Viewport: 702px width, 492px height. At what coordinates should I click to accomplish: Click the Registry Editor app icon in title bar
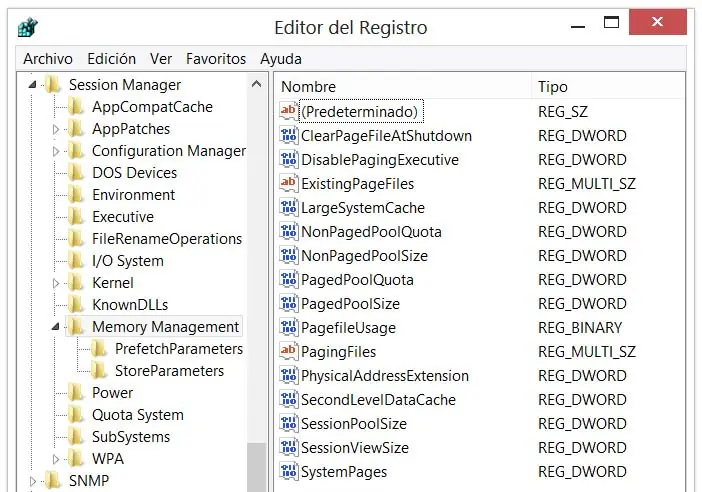[28, 27]
